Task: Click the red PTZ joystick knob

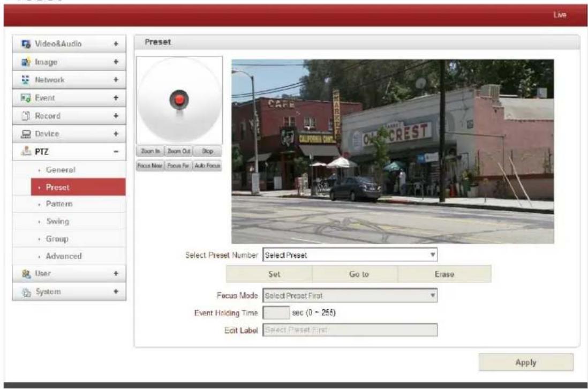Action: 179,100
